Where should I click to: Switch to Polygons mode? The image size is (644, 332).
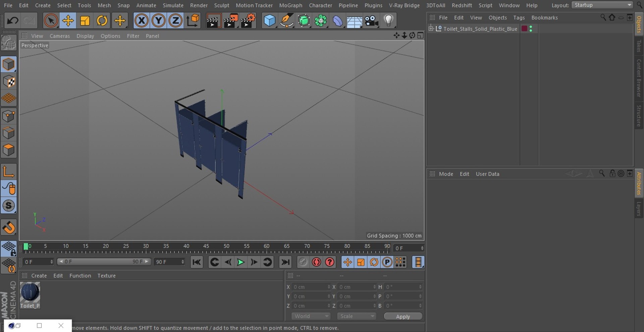8,150
